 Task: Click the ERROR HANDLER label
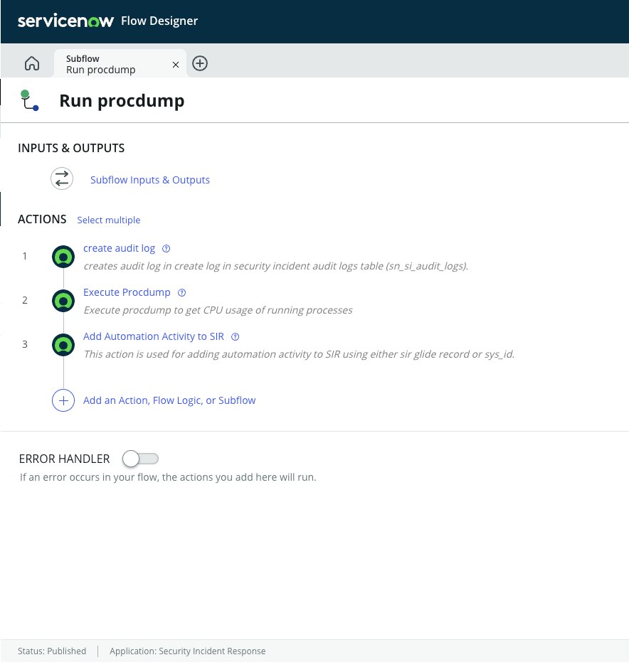[64, 459]
